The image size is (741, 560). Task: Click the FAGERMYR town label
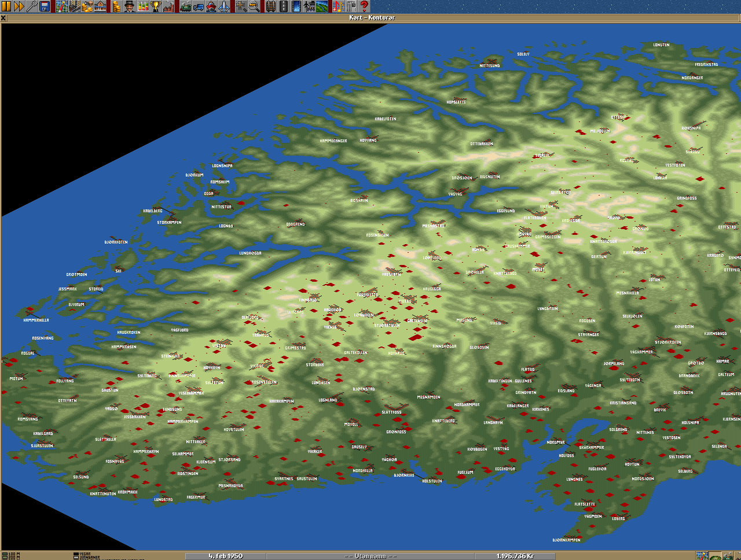pyautogui.click(x=196, y=497)
